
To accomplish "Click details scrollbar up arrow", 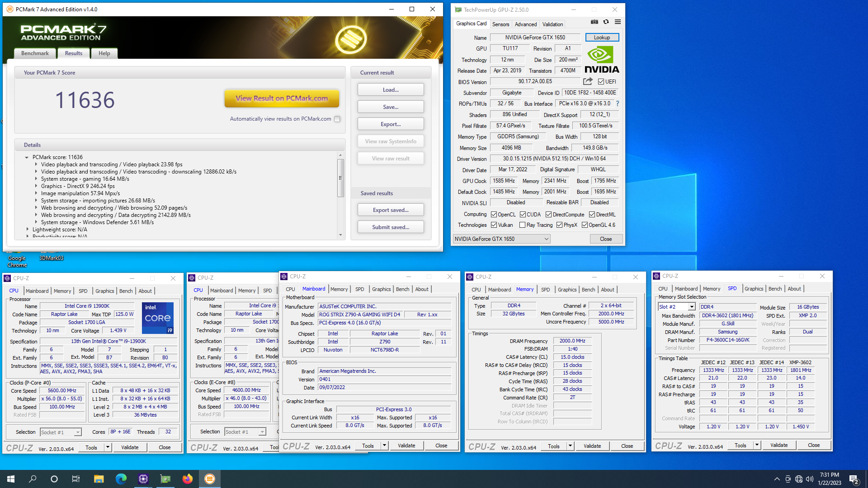I will coord(340,155).
